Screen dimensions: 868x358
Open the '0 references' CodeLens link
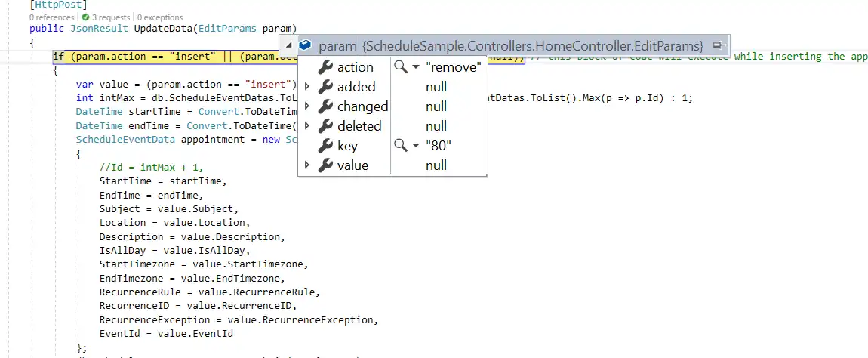pos(51,17)
